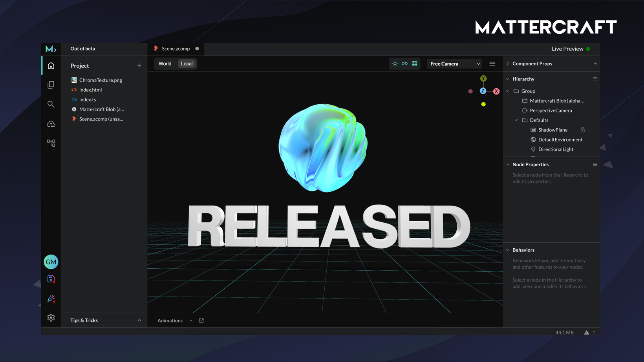Click the 44.1 MB status entry
Viewport: 644px width, 362px height.
coord(564,332)
